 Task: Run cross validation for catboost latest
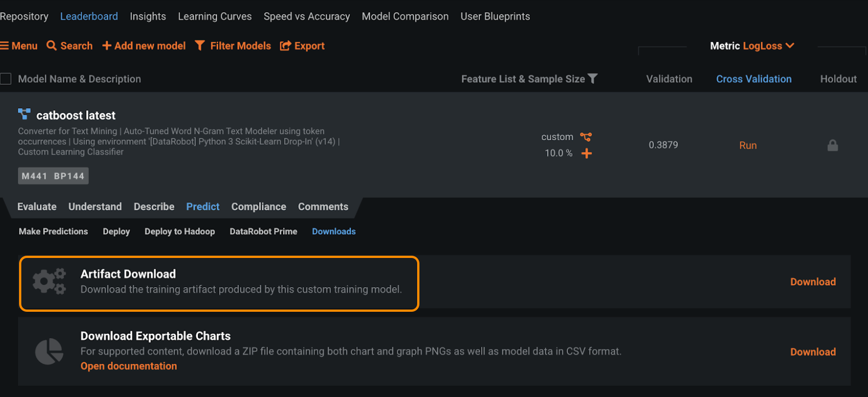tap(748, 145)
